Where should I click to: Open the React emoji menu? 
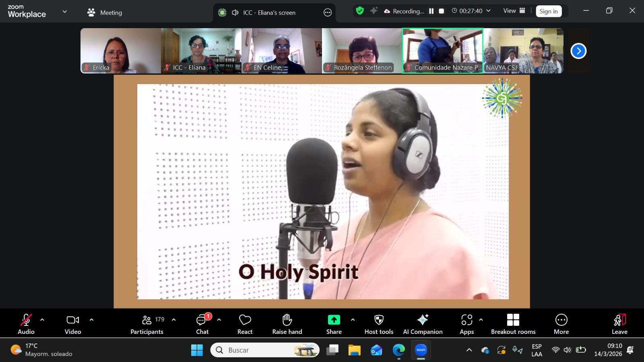[245, 324]
